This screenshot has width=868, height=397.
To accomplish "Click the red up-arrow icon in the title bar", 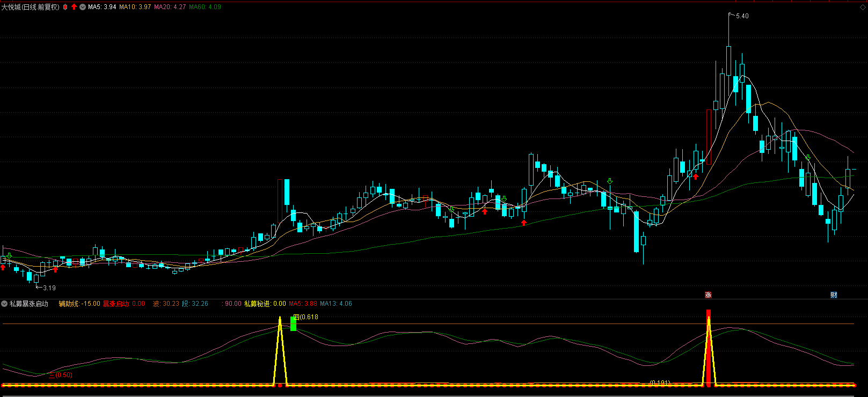I will pos(74,7).
